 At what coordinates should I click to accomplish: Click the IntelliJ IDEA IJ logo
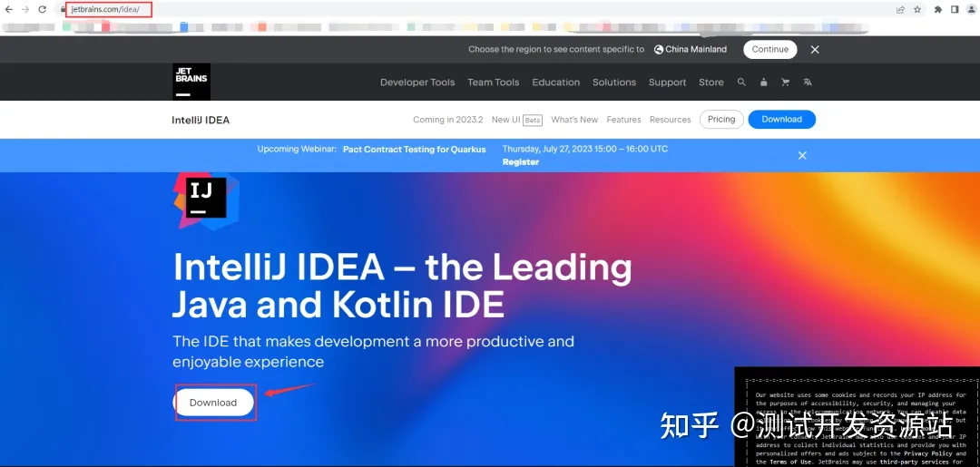[x=206, y=199]
